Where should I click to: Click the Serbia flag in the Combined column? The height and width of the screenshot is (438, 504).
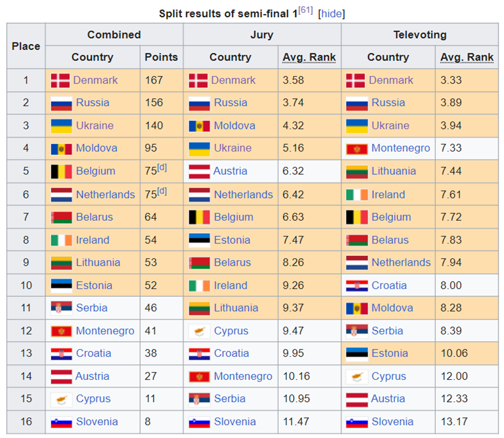(x=61, y=308)
